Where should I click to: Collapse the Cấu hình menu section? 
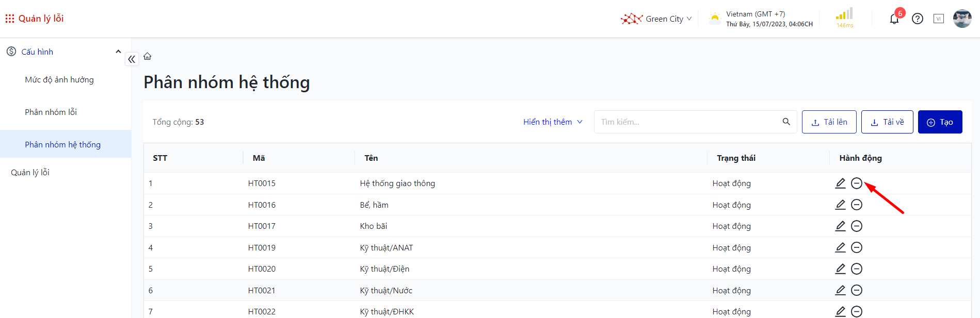coord(118,52)
